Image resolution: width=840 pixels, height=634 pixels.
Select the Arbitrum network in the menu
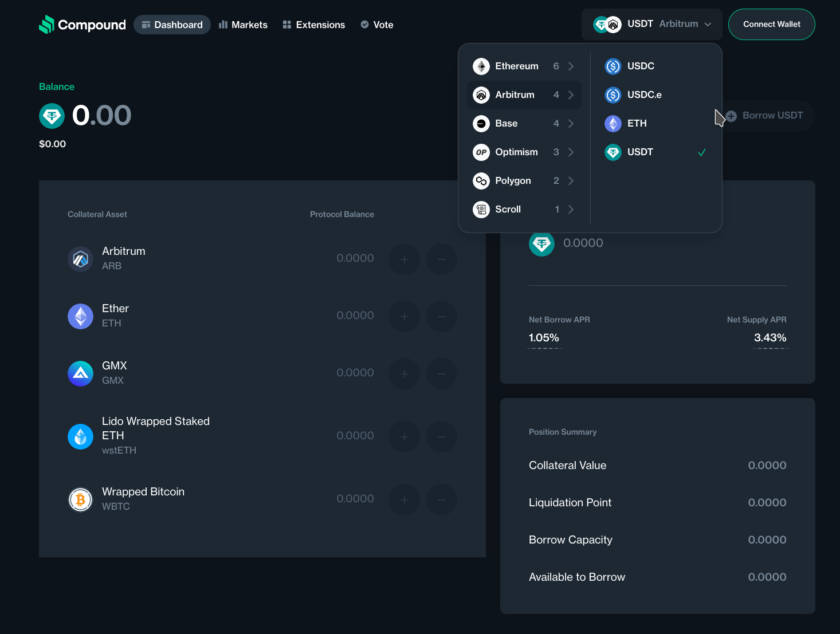click(x=524, y=95)
